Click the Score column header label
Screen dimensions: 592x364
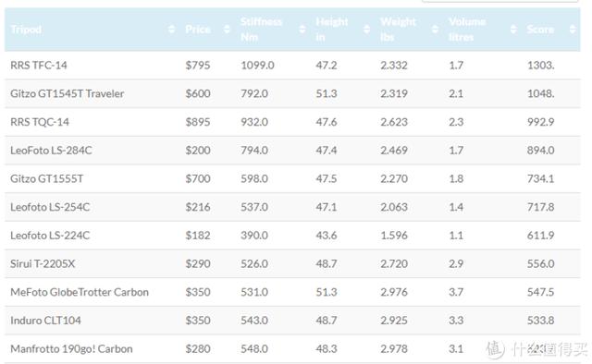click(x=540, y=30)
